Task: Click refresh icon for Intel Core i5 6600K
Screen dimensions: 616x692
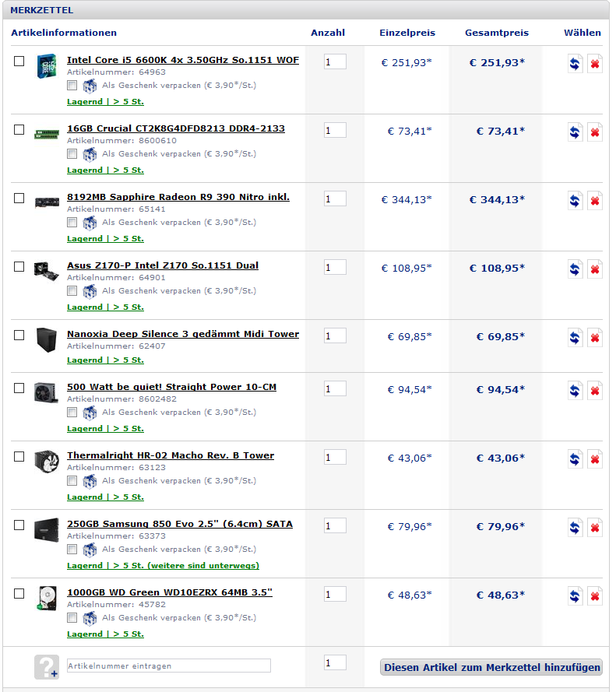Action: tap(575, 64)
